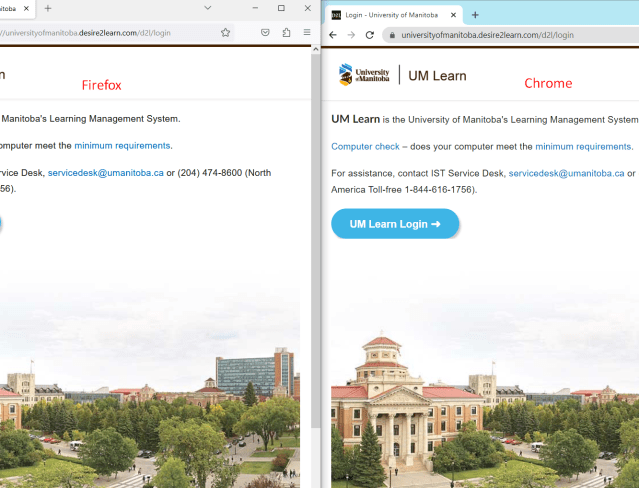Viewport: 639px width, 488px height.
Task: Click the Firefox scrollbar up arrow
Action: (315, 49)
